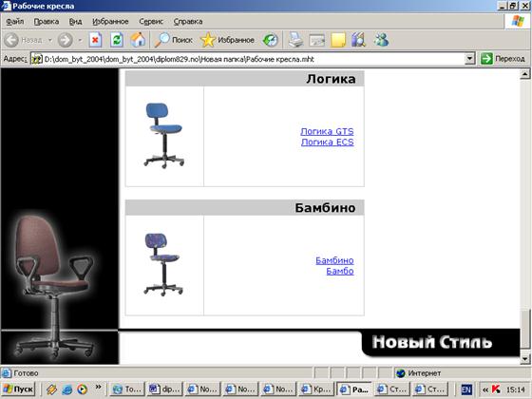
Task: Go to the Home page icon
Action: (138, 40)
